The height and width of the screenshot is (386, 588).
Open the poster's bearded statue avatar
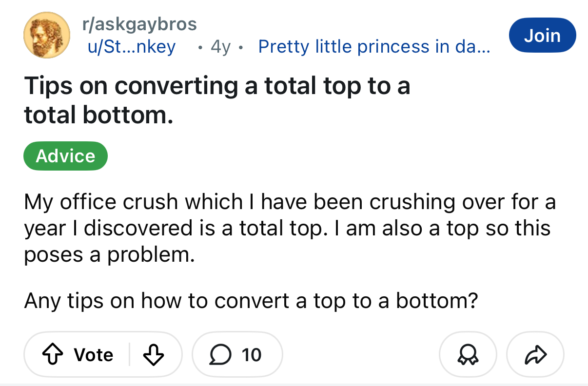click(x=47, y=36)
